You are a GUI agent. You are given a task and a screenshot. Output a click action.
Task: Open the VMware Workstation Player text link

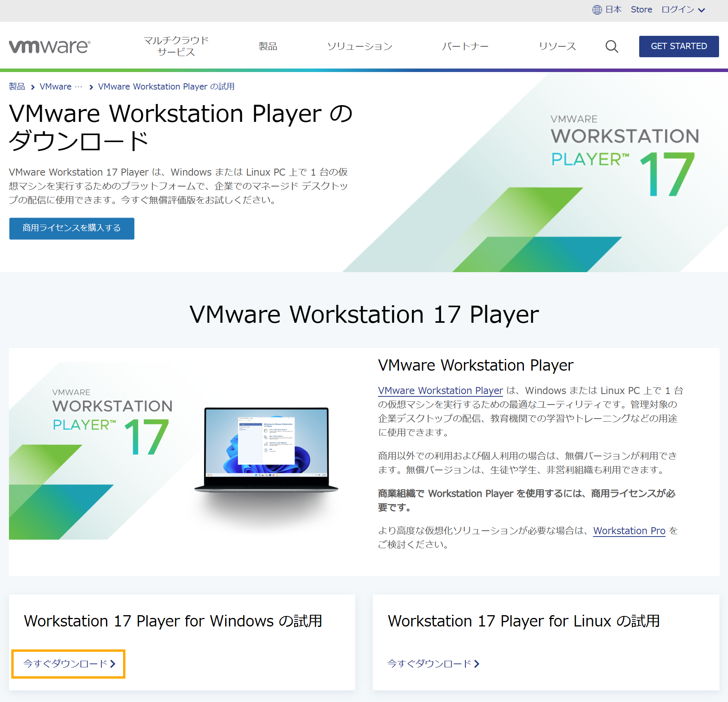coord(440,391)
